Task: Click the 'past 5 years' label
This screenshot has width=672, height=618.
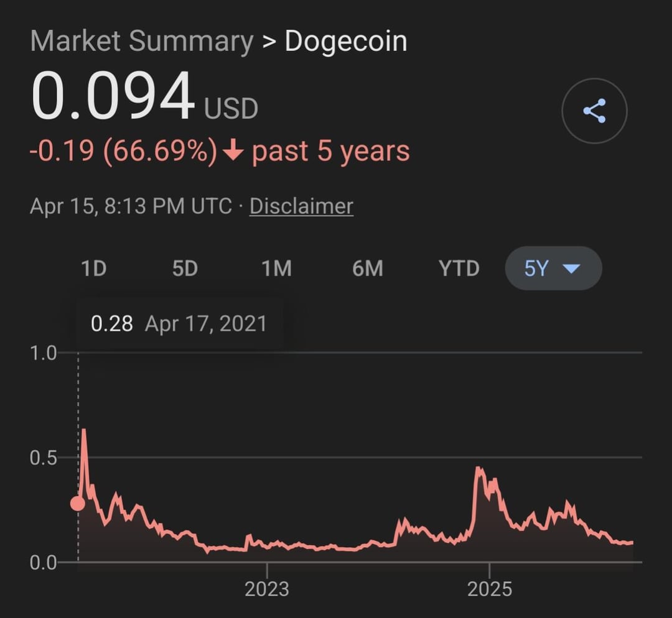Action: pos(330,152)
